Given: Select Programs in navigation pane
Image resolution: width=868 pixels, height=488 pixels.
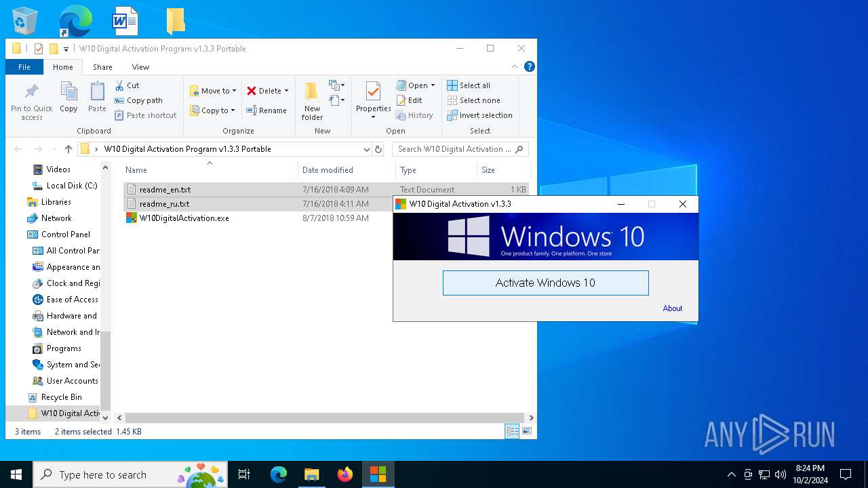Looking at the screenshot, I should tap(64, 348).
